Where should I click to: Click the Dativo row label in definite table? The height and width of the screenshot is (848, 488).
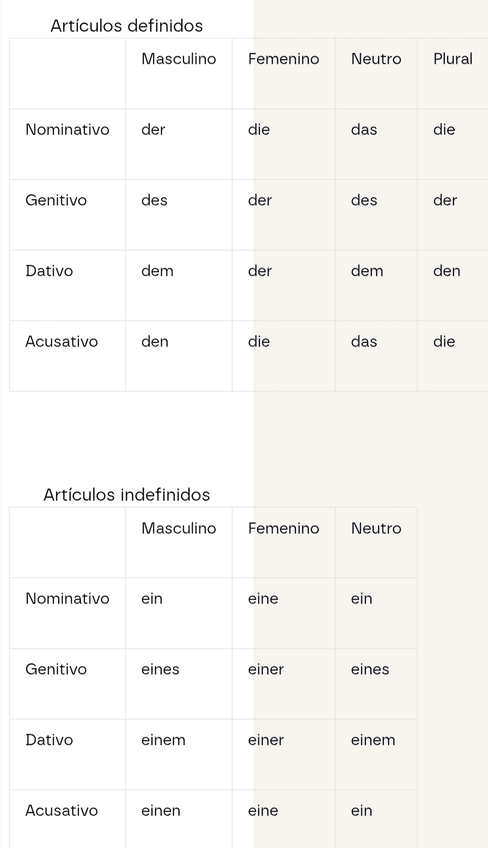tap(49, 270)
